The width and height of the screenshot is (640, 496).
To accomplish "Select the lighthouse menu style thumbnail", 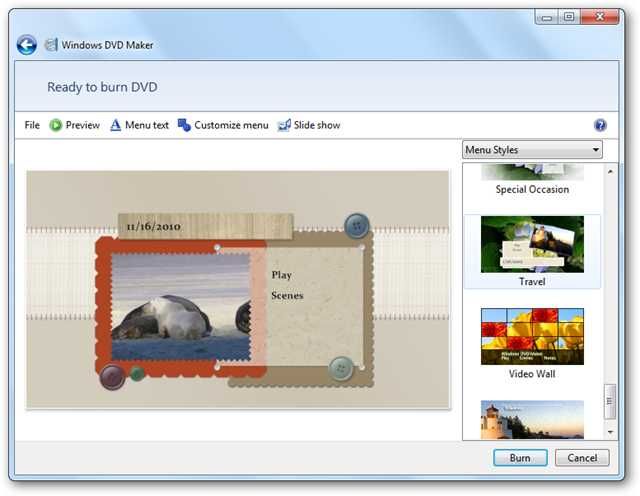I will (x=532, y=420).
